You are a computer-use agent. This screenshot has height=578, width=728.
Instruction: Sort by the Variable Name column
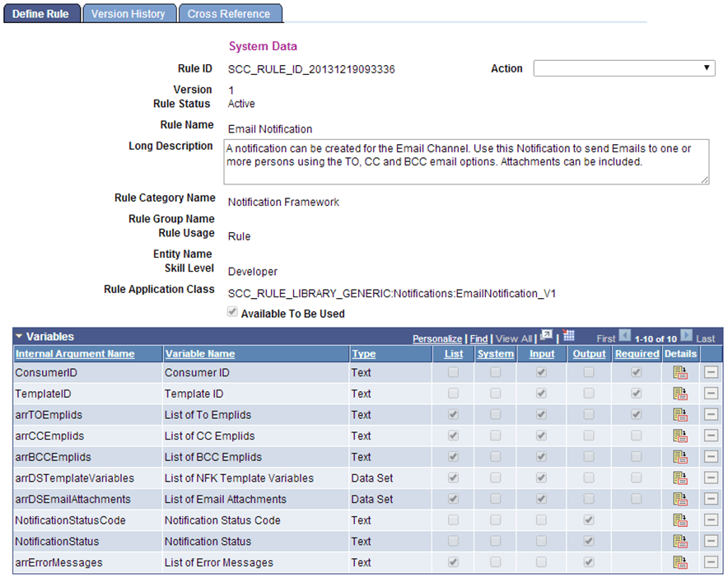(x=200, y=353)
